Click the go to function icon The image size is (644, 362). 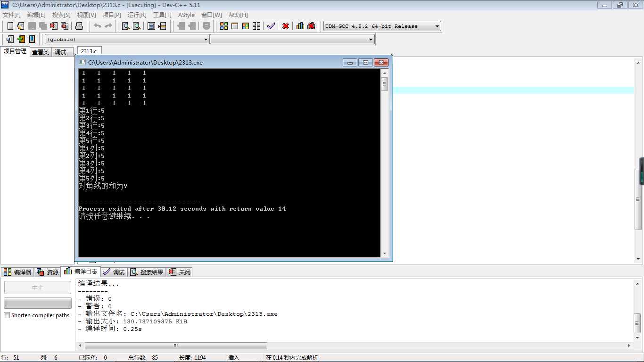click(x=151, y=26)
